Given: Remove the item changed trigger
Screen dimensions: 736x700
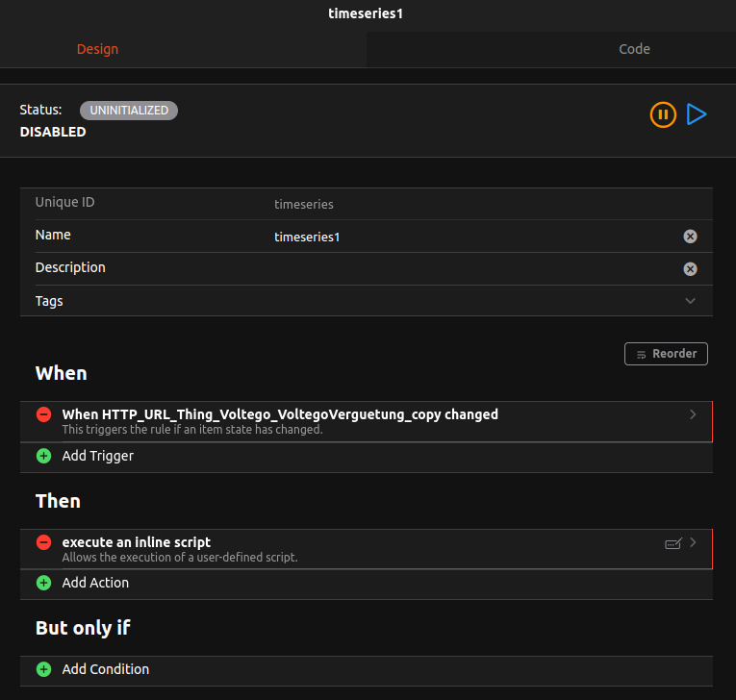Looking at the screenshot, I should click(x=43, y=414).
